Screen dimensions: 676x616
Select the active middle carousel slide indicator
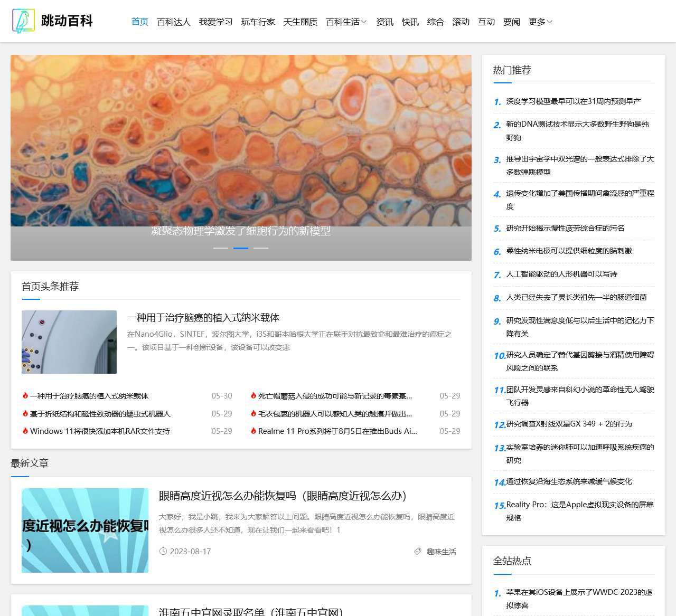(x=241, y=248)
